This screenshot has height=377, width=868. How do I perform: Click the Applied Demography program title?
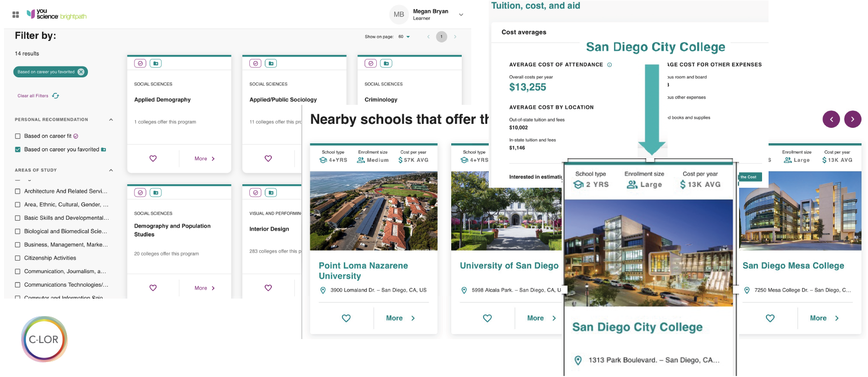pos(162,100)
